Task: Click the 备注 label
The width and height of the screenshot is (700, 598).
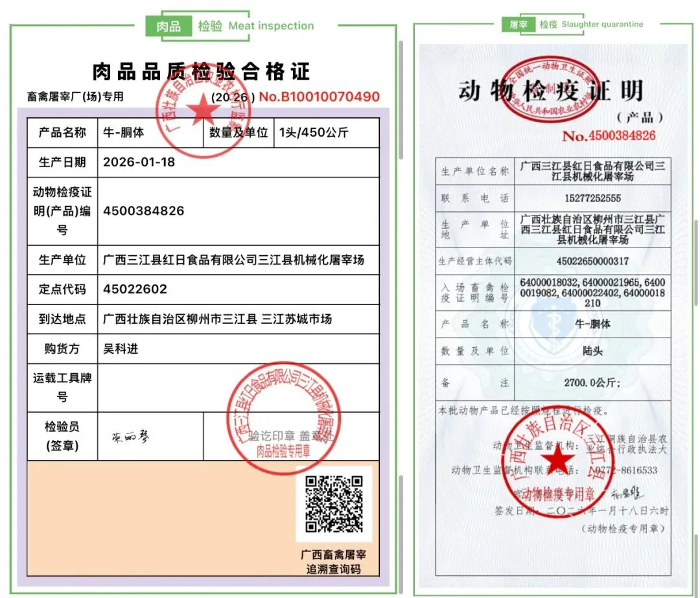Action: (x=475, y=383)
